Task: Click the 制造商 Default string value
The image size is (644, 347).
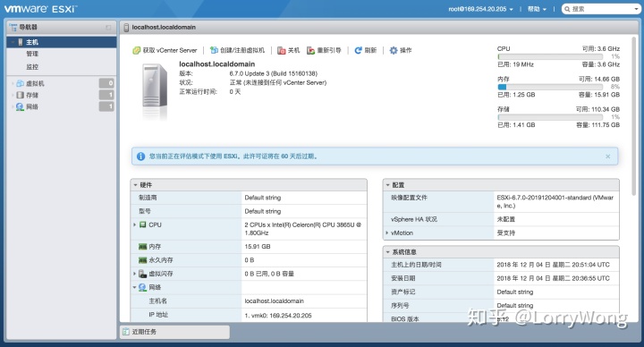Action: click(263, 198)
